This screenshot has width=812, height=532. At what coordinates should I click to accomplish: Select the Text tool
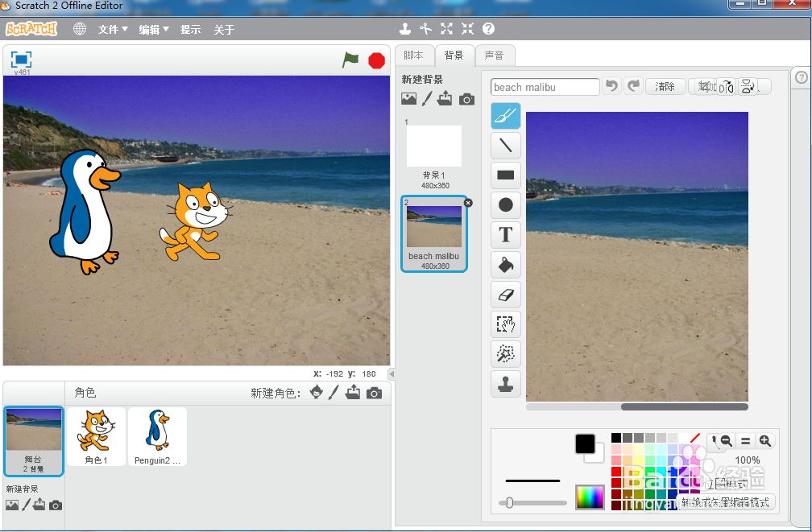click(x=505, y=234)
